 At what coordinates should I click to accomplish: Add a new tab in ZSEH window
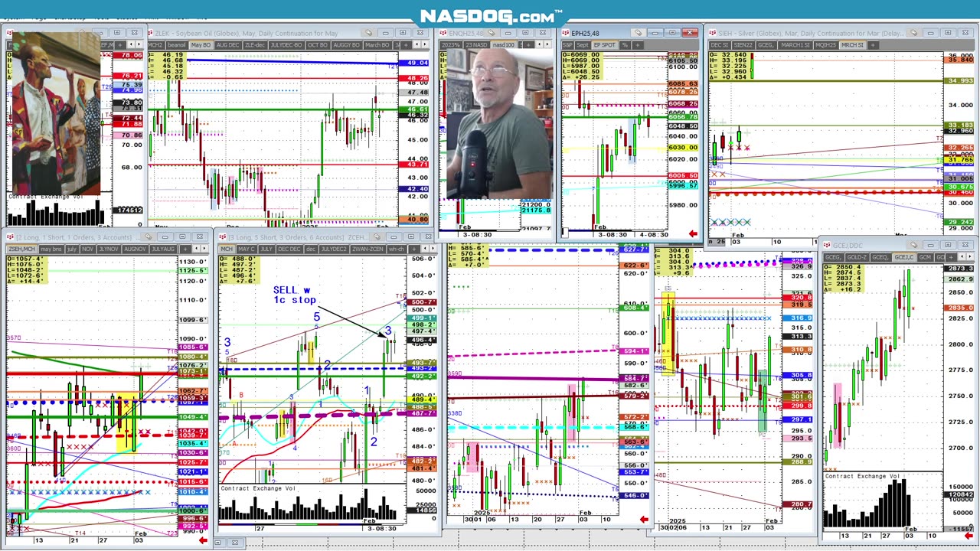[x=185, y=249]
